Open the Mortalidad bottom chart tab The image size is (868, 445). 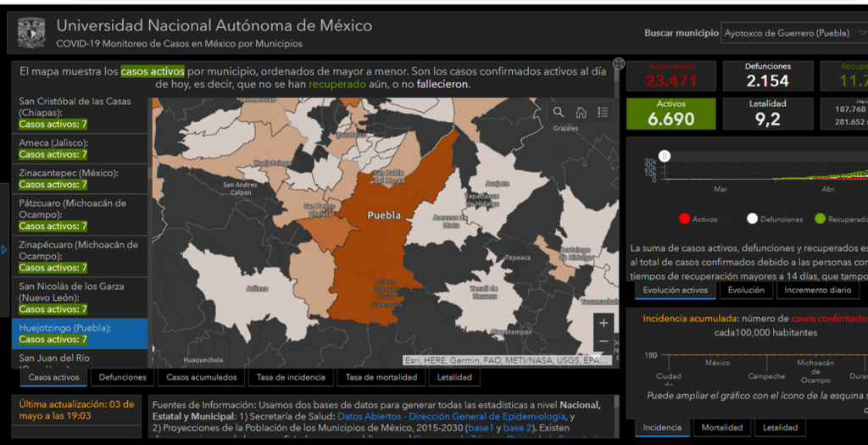click(x=722, y=427)
